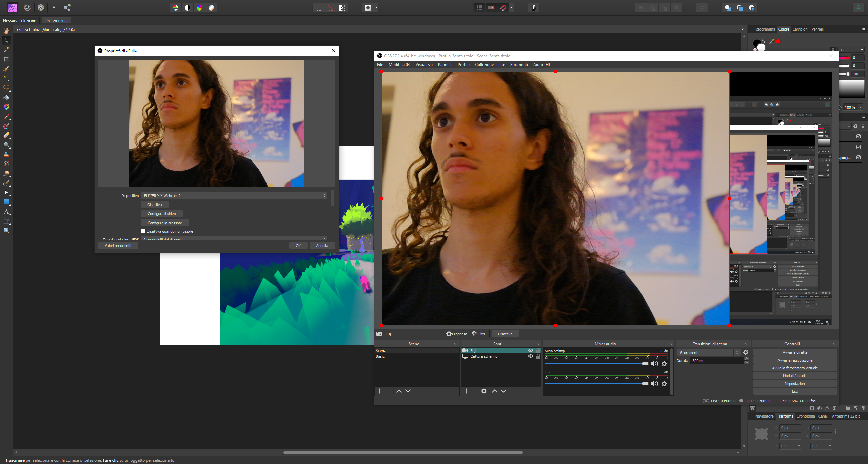Open OBS Strumenti menu
The image size is (868, 464).
(519, 65)
